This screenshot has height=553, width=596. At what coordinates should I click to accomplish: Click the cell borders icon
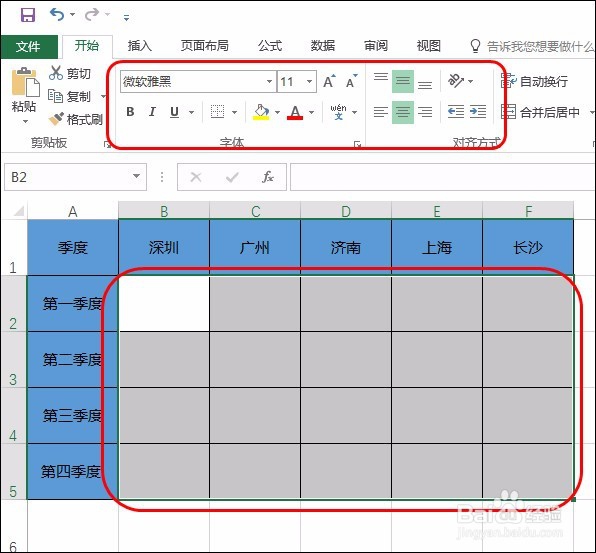coord(217,112)
